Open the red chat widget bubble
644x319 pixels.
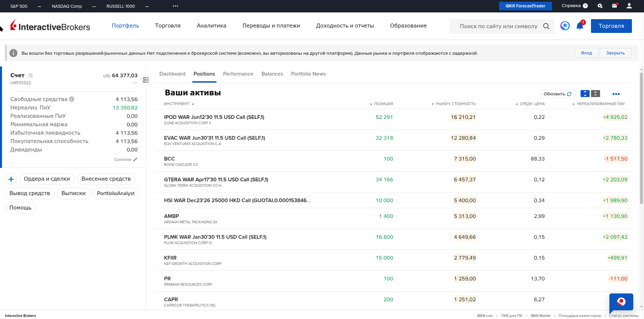[621, 302]
